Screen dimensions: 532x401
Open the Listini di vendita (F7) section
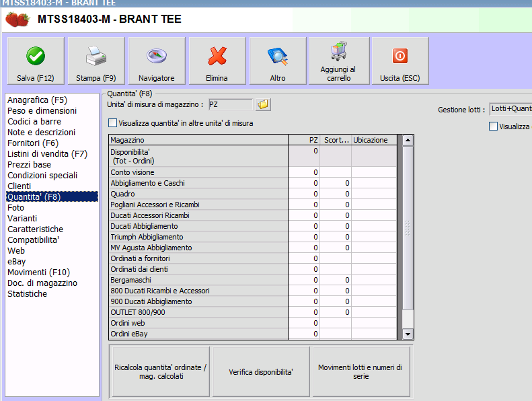pos(47,153)
